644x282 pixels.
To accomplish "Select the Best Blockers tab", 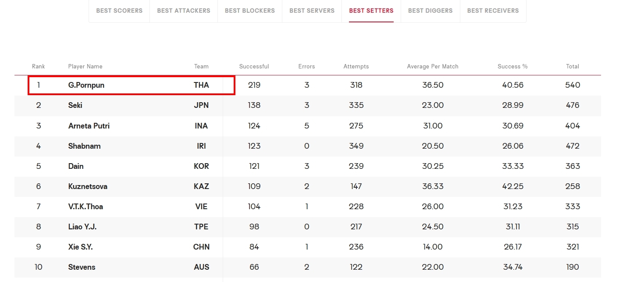I will tap(250, 11).
